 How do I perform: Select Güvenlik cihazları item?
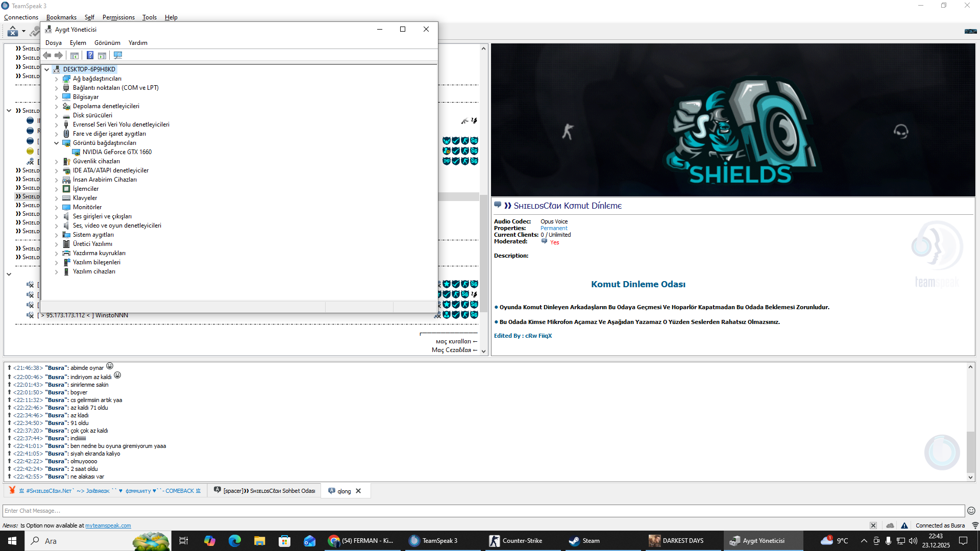coord(96,161)
